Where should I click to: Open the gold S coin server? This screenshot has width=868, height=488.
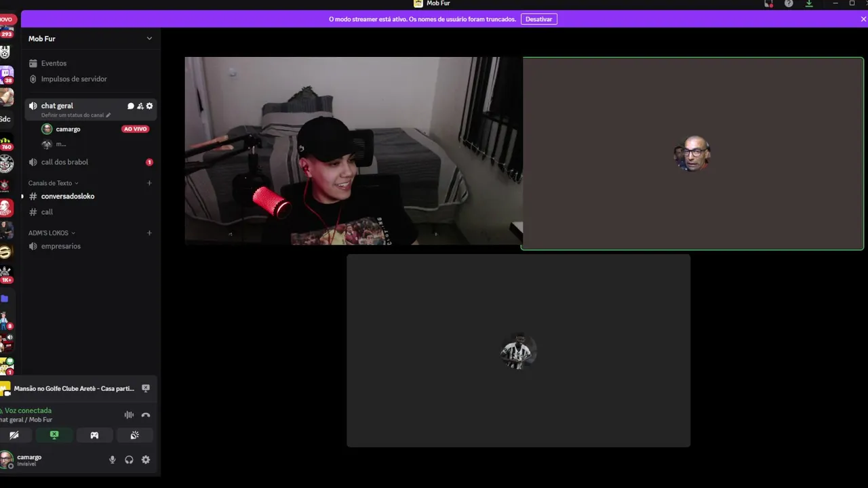pos(5,252)
